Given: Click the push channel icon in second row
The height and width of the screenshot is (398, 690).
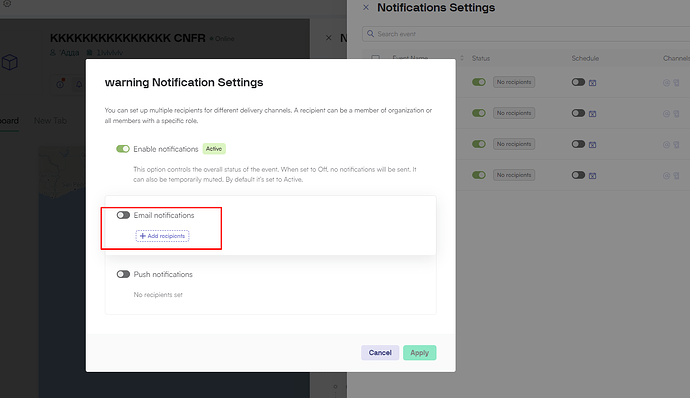Looking at the screenshot, I should (676, 114).
